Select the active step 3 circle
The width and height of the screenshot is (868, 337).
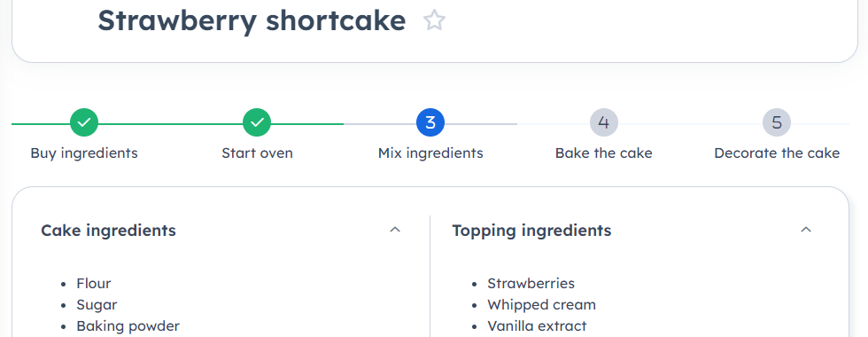coord(430,122)
